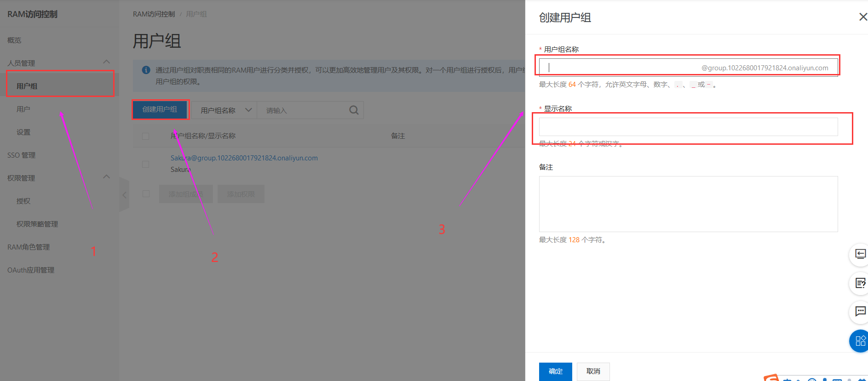
Task: Focus the 显示名称 input field
Action: coord(688,127)
